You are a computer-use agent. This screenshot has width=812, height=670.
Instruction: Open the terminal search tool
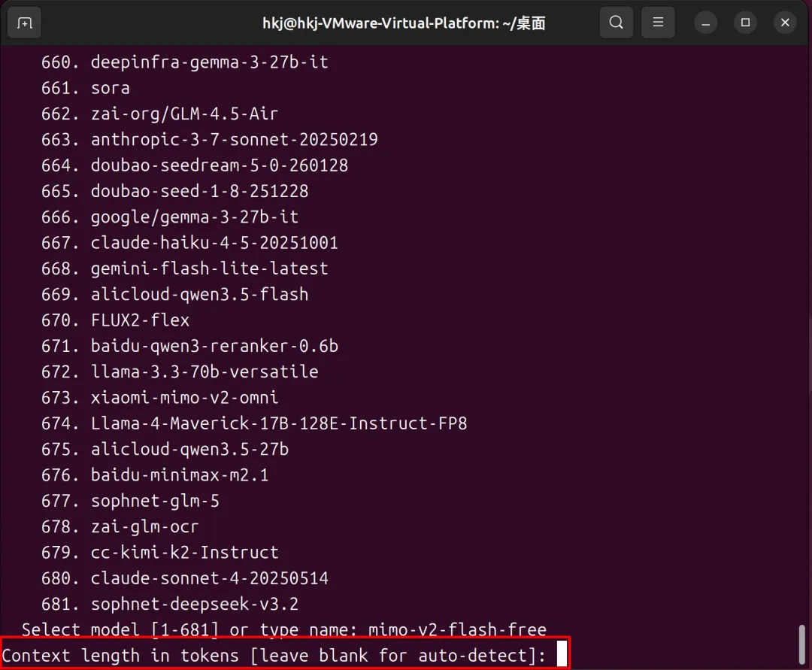617,23
